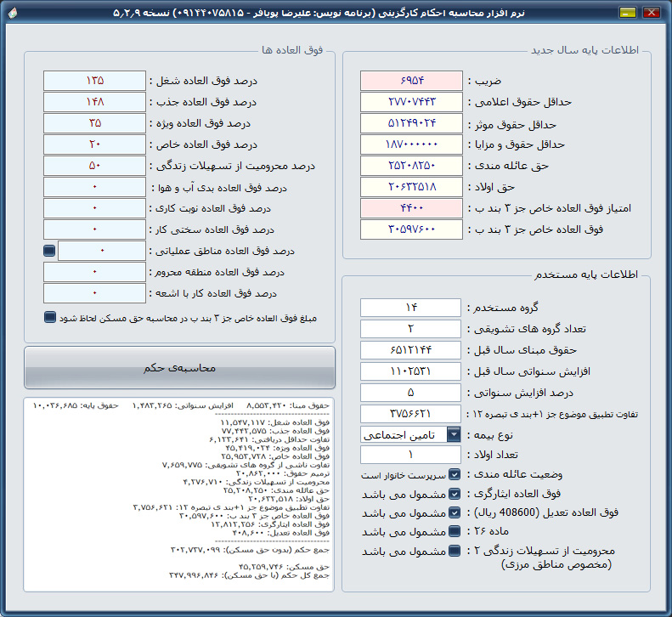Click the ضریب input field

click(x=411, y=81)
